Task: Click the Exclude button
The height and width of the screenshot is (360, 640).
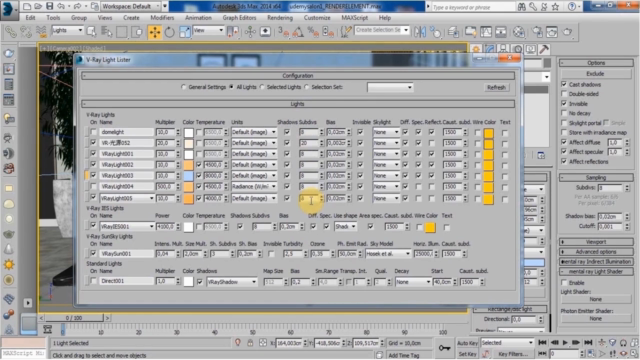Action: click(x=595, y=74)
